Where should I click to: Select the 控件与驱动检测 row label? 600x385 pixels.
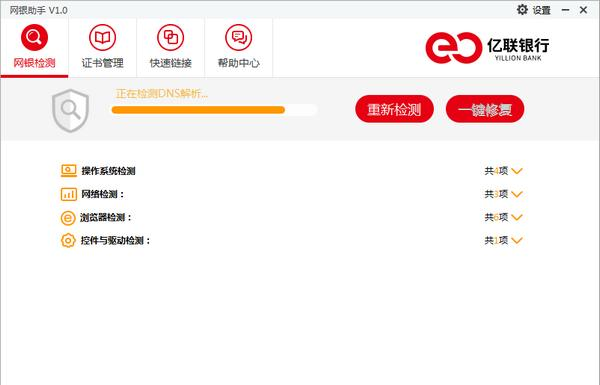[115, 241]
